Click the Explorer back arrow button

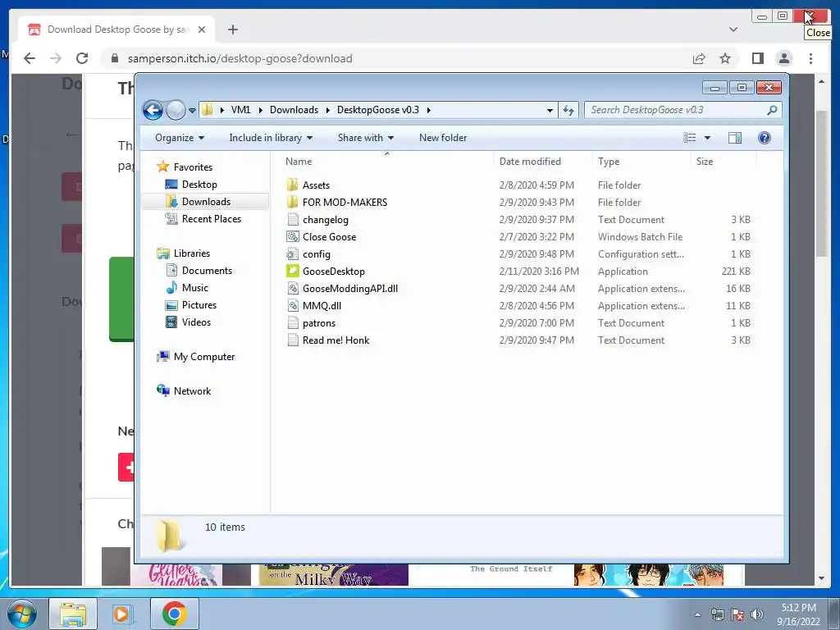click(153, 111)
